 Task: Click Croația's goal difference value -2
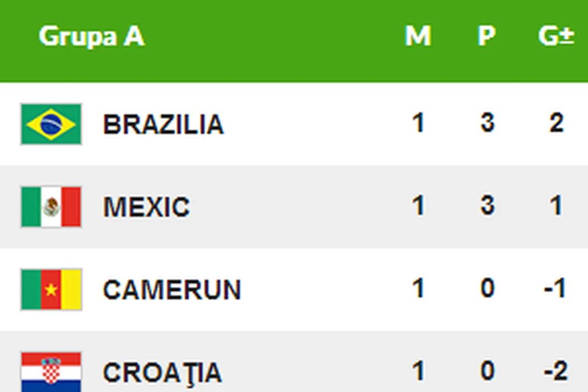pos(554,371)
